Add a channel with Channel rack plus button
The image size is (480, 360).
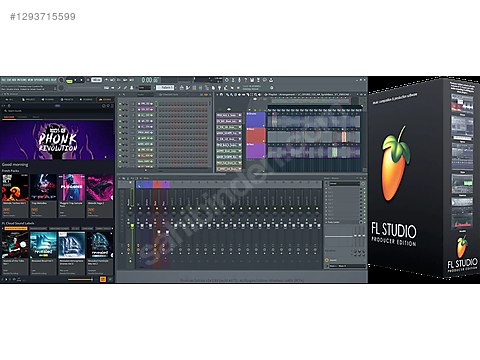146,170
